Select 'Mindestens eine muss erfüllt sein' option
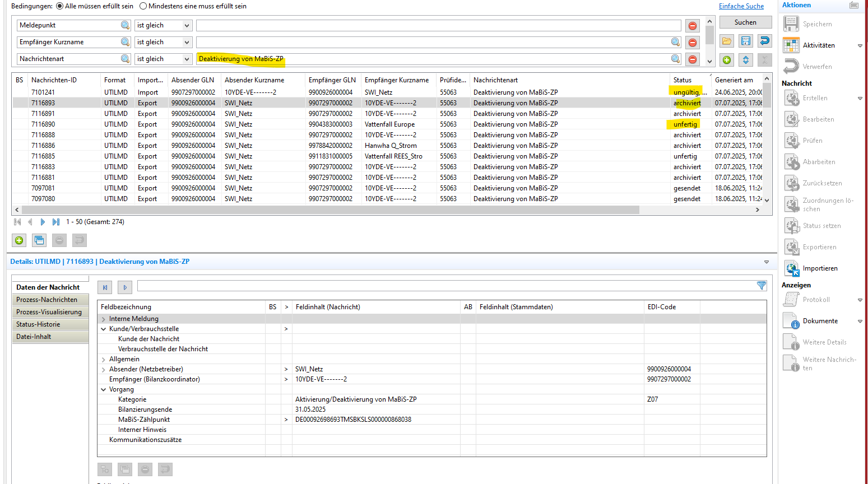The image size is (868, 484). point(143,6)
